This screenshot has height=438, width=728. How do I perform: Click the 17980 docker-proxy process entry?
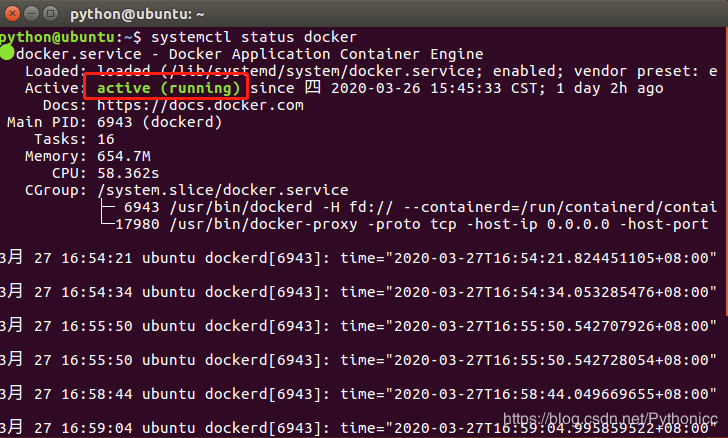pos(411,224)
